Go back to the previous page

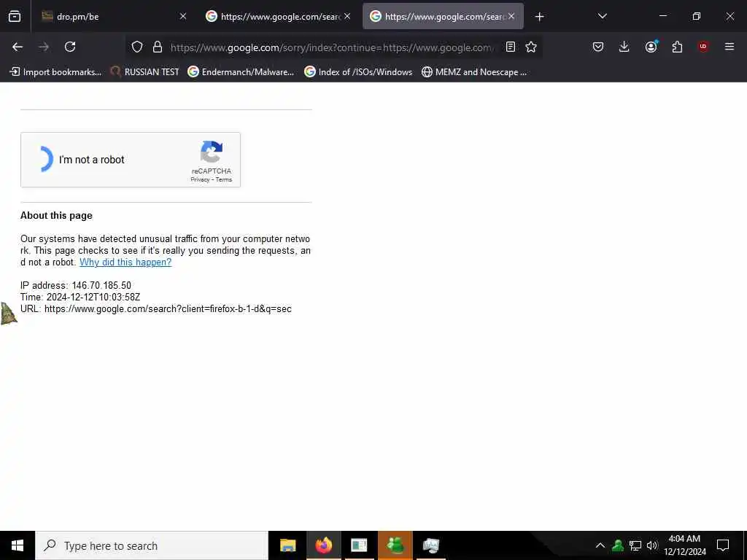point(18,47)
